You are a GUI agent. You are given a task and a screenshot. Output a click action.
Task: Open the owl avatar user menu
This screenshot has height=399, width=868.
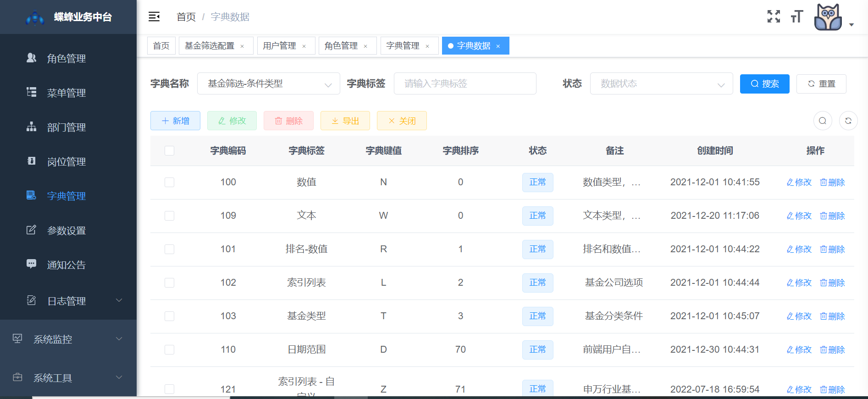coord(828,17)
